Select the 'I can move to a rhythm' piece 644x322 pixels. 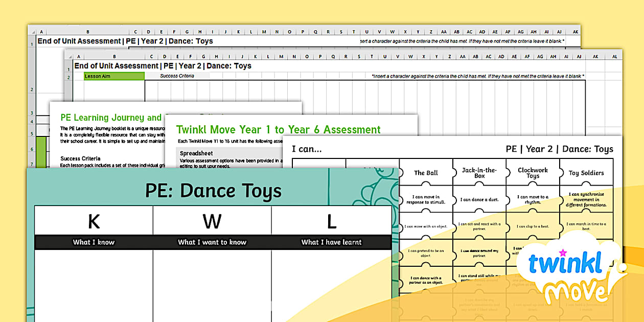[x=533, y=199]
